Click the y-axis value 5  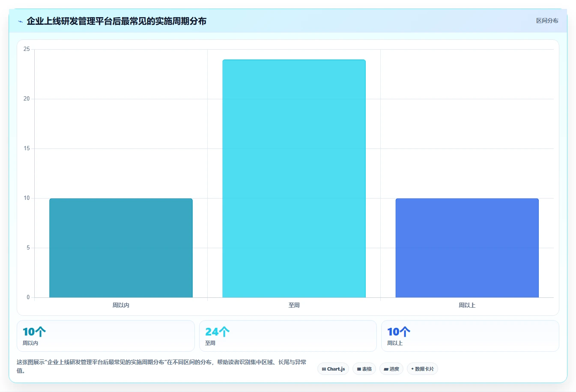(28, 248)
